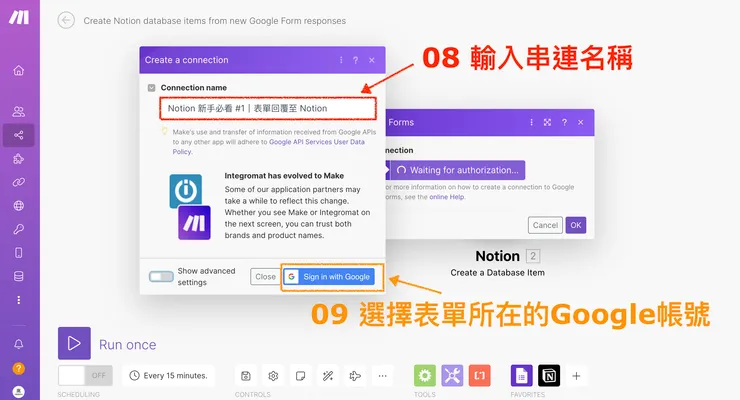
Task: Open Create a connection help icon
Action: pyautogui.click(x=355, y=60)
